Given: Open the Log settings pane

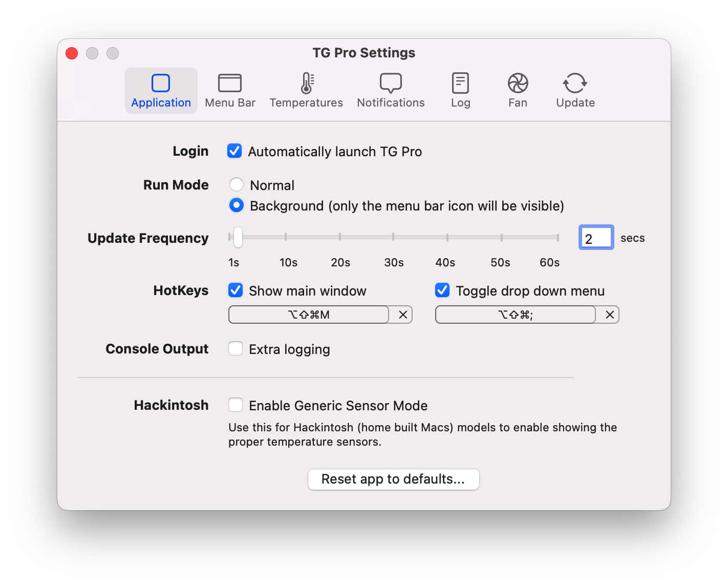Looking at the screenshot, I should click(x=460, y=90).
